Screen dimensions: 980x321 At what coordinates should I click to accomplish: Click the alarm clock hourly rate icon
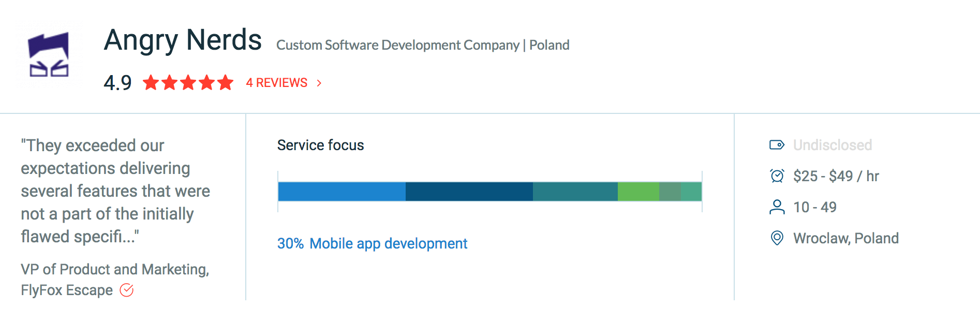coord(777,176)
